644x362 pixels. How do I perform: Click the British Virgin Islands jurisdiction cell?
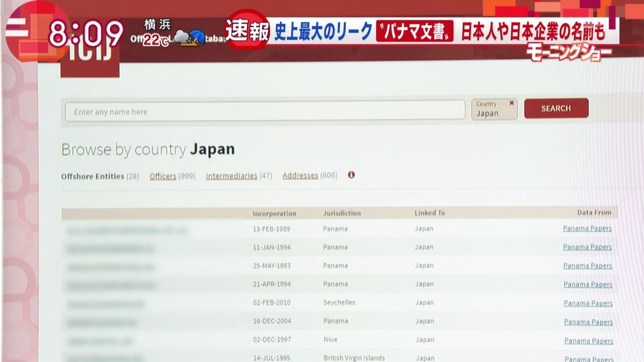(354, 358)
